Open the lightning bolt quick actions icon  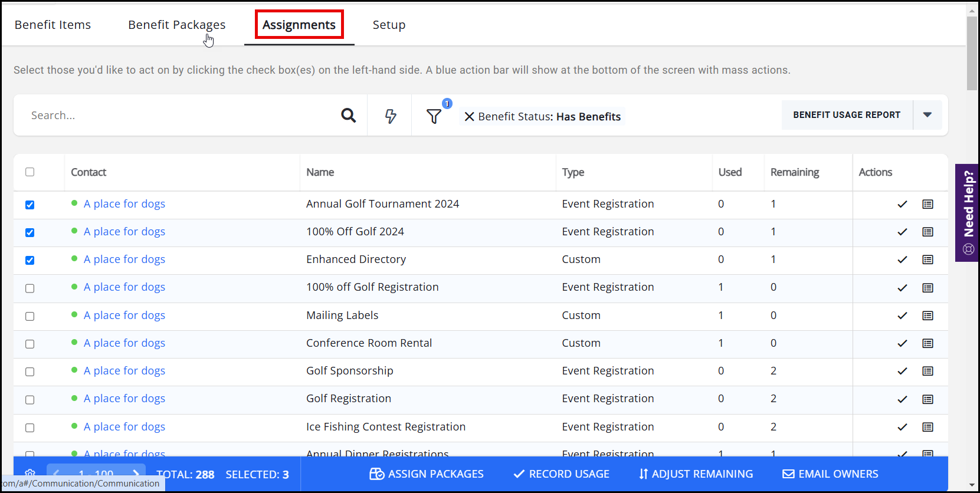(x=390, y=116)
